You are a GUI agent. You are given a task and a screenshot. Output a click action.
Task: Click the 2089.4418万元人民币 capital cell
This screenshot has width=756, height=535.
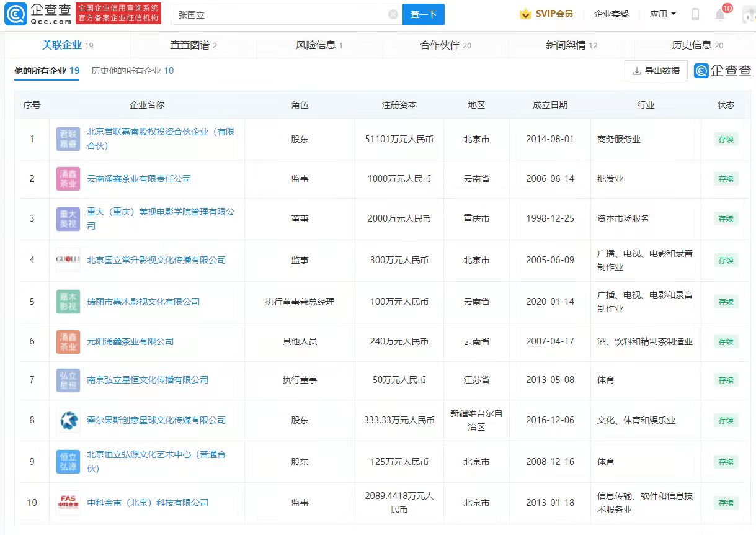tap(399, 503)
